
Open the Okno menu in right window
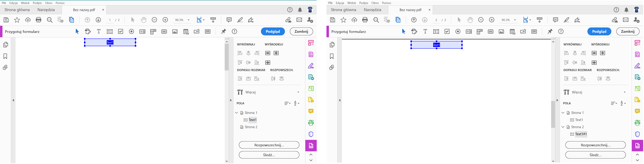[x=375, y=3]
